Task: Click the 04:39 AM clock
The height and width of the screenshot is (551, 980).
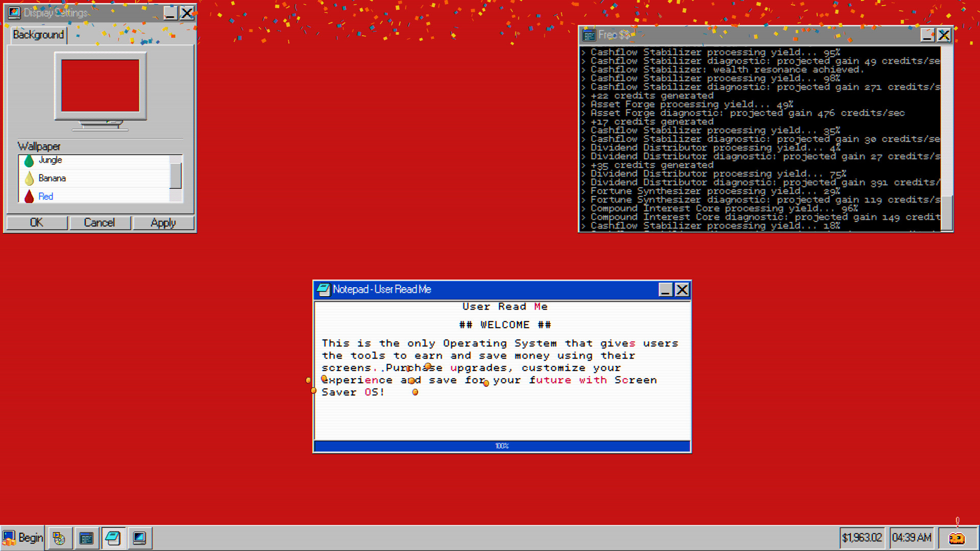Action: (912, 538)
